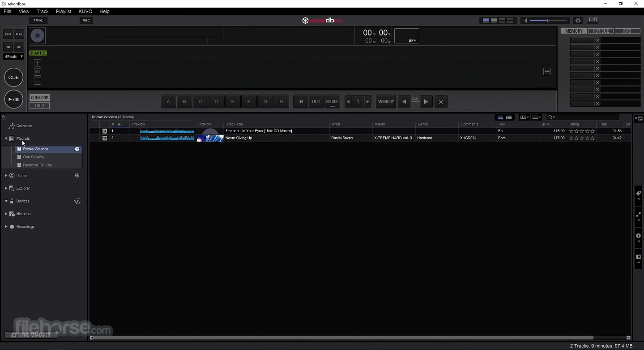Hit the round CUE button
The height and width of the screenshot is (350, 644).
14,78
